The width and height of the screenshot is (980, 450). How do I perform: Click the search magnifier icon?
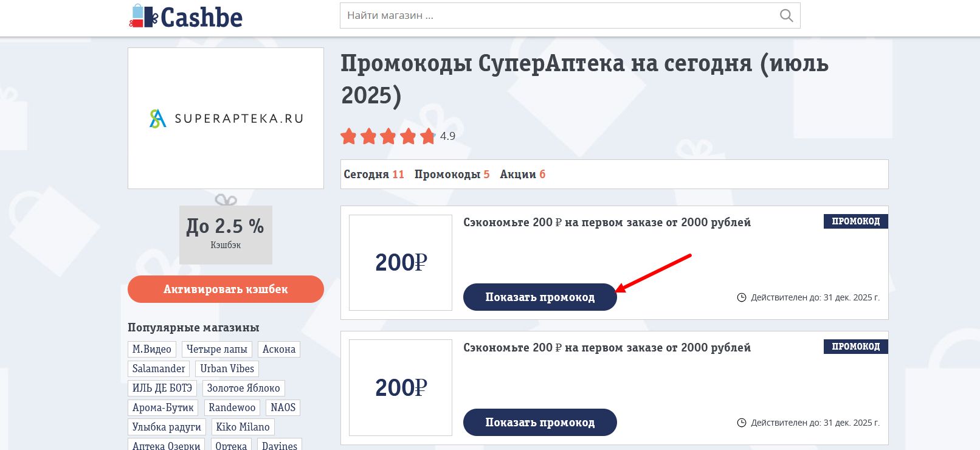[x=786, y=16]
